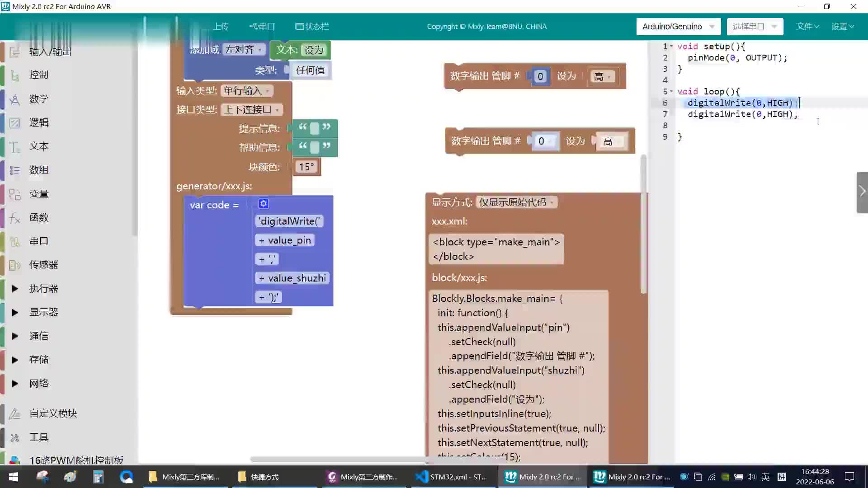Viewport: 868px width, 488px height.
Task: Click the + value_pin item
Action: (x=285, y=240)
